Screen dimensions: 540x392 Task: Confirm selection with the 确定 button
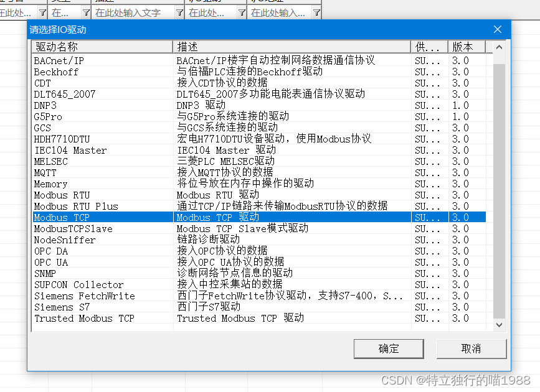[388, 349]
